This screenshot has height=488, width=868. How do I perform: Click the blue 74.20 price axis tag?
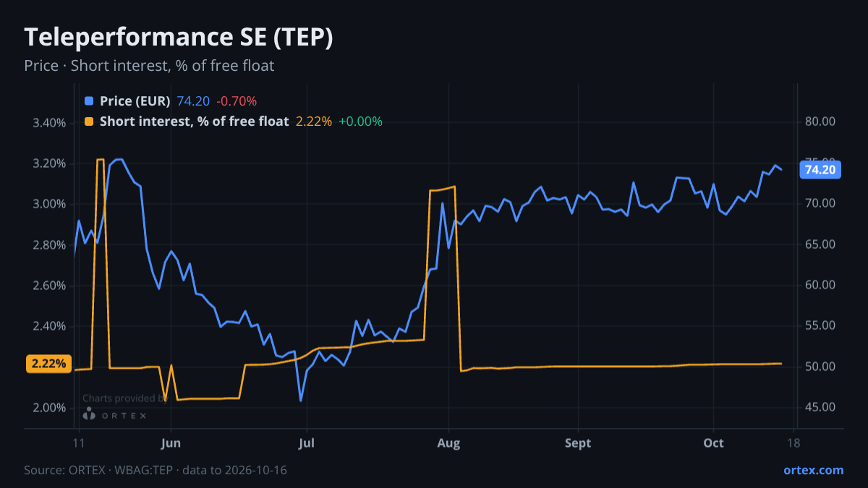pos(820,170)
